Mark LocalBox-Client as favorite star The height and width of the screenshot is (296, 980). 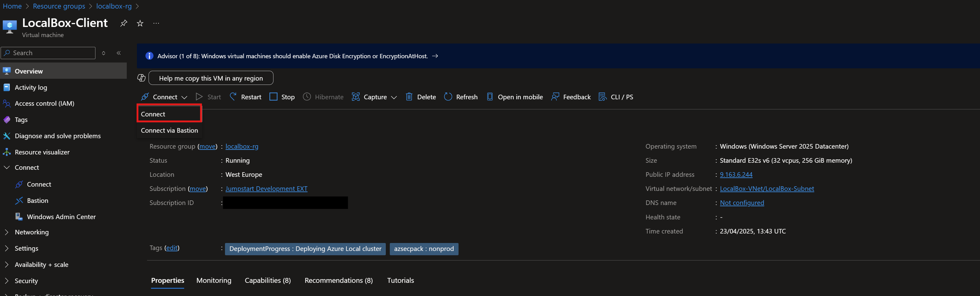point(140,23)
